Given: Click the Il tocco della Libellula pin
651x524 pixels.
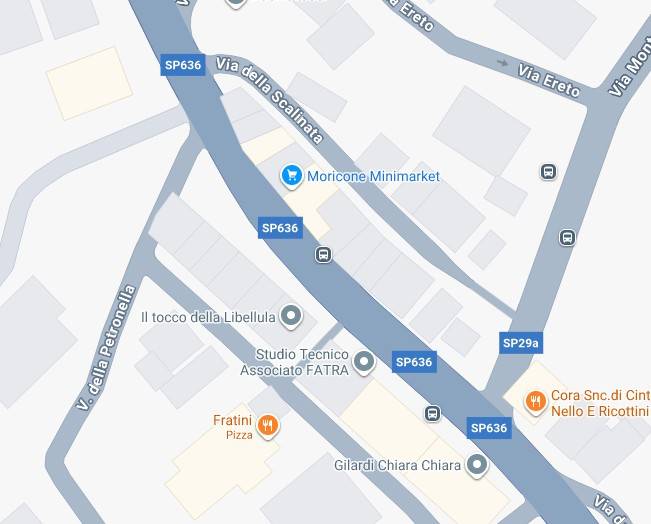Looking at the screenshot, I should (291, 316).
